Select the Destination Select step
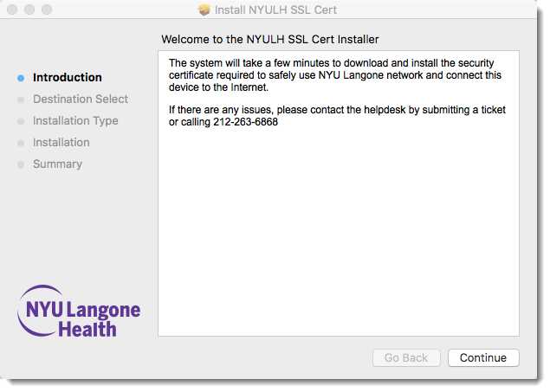Viewport: 550px width, 392px height. pyautogui.click(x=81, y=100)
